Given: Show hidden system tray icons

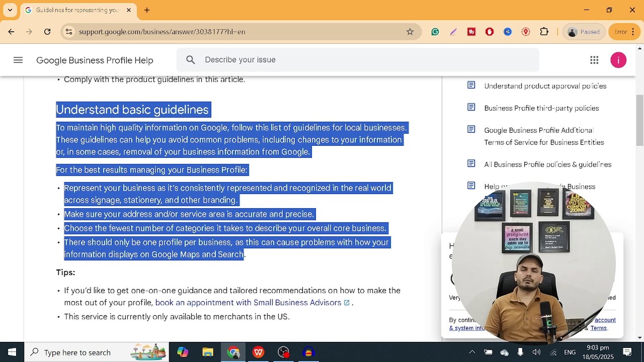Looking at the screenshot, I should pos(472,352).
